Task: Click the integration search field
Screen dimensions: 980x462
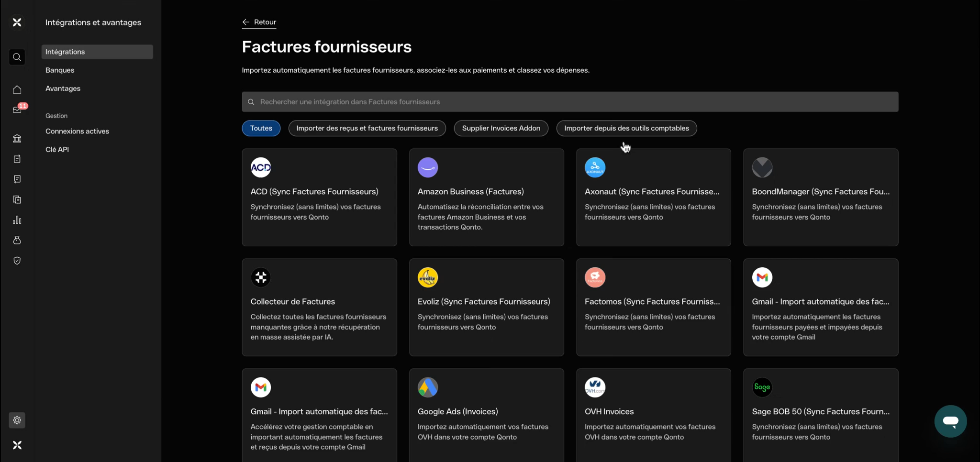Action: (x=569, y=102)
